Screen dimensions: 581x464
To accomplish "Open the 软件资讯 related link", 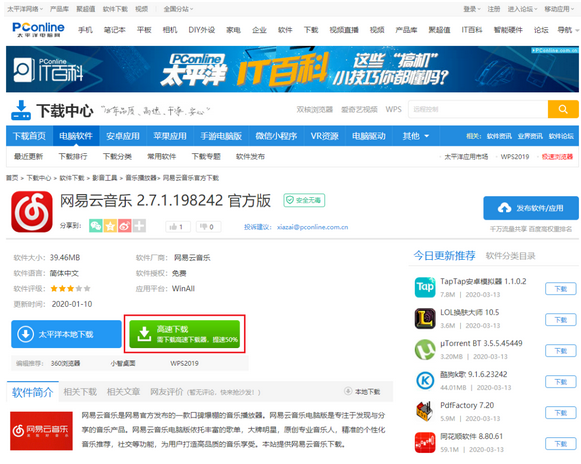I will click(499, 136).
